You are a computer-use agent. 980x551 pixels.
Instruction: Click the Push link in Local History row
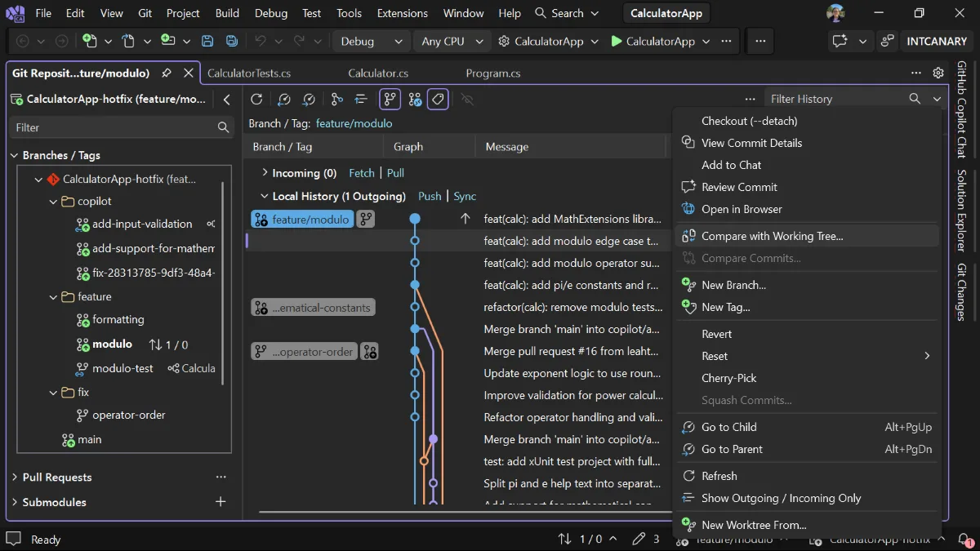click(430, 196)
